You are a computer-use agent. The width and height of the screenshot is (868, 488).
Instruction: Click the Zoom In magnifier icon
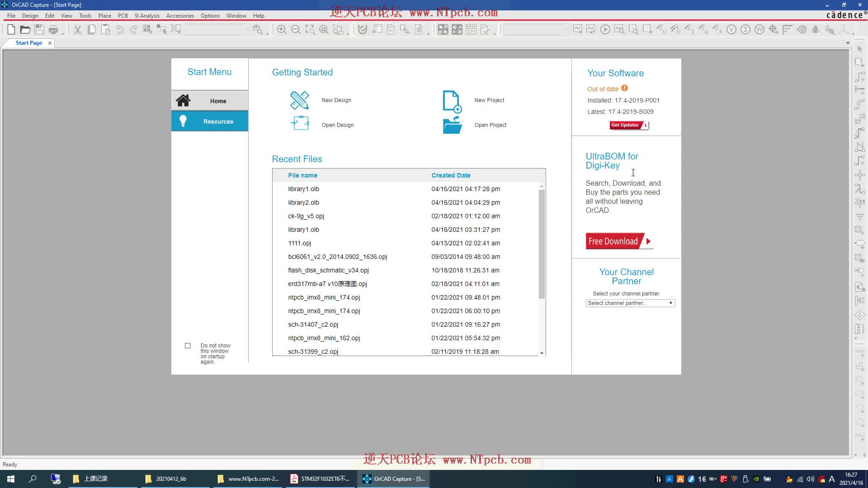pos(282,30)
